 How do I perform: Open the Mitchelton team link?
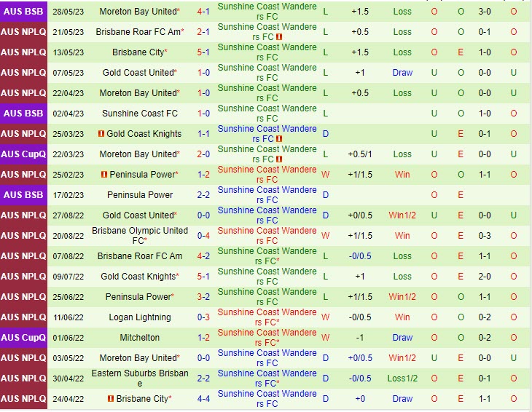click(140, 338)
